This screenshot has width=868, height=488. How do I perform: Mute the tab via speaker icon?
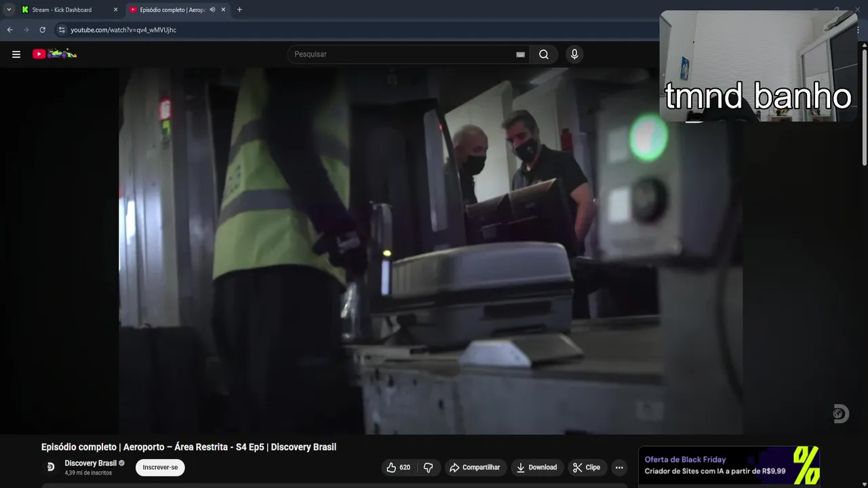pyautogui.click(x=212, y=9)
